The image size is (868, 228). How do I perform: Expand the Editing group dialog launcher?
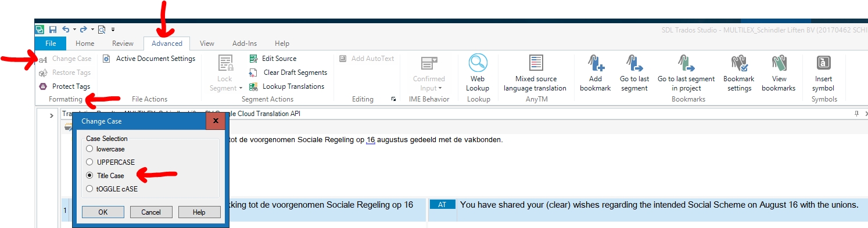pos(393,99)
